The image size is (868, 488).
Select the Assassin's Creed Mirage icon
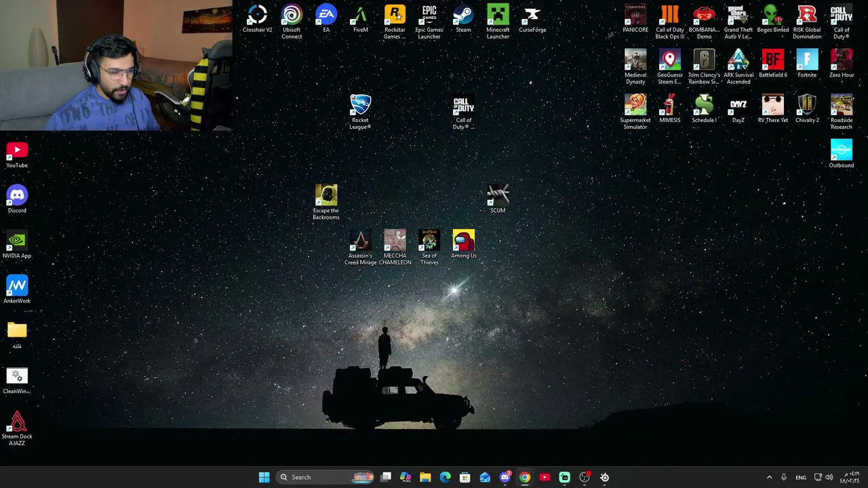[360, 248]
